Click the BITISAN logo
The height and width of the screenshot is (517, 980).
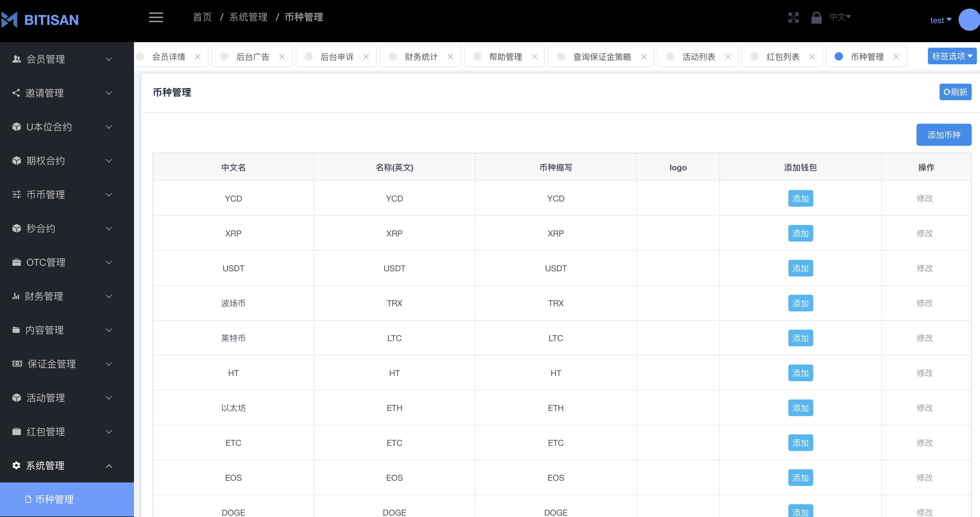(x=40, y=20)
